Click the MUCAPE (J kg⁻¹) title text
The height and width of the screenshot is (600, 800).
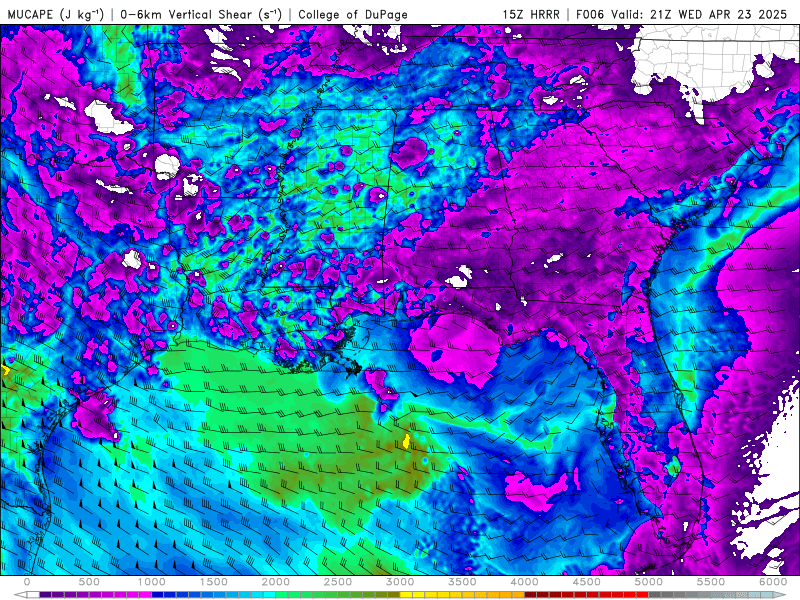[x=55, y=14]
